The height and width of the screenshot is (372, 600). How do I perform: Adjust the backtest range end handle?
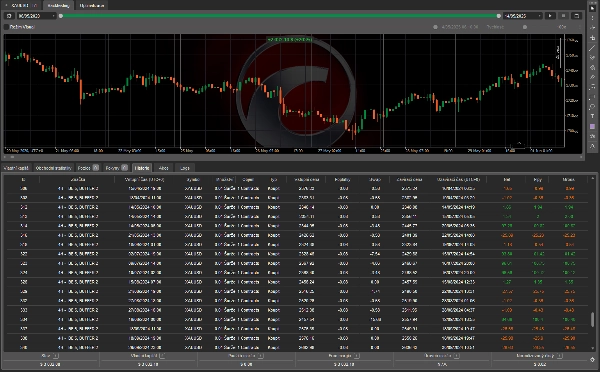499,16
